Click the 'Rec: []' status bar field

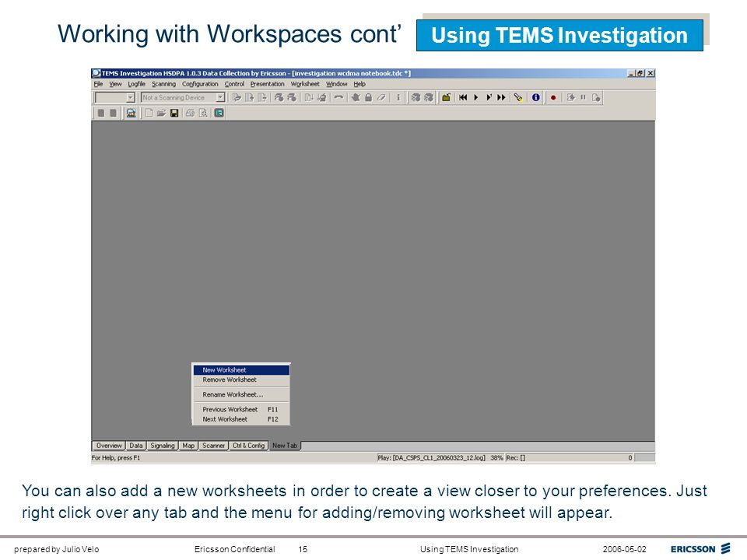(515, 458)
